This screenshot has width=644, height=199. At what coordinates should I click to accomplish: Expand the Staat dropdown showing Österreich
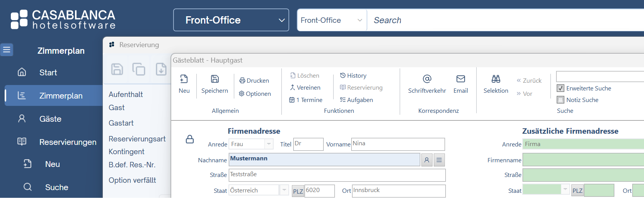click(x=284, y=190)
